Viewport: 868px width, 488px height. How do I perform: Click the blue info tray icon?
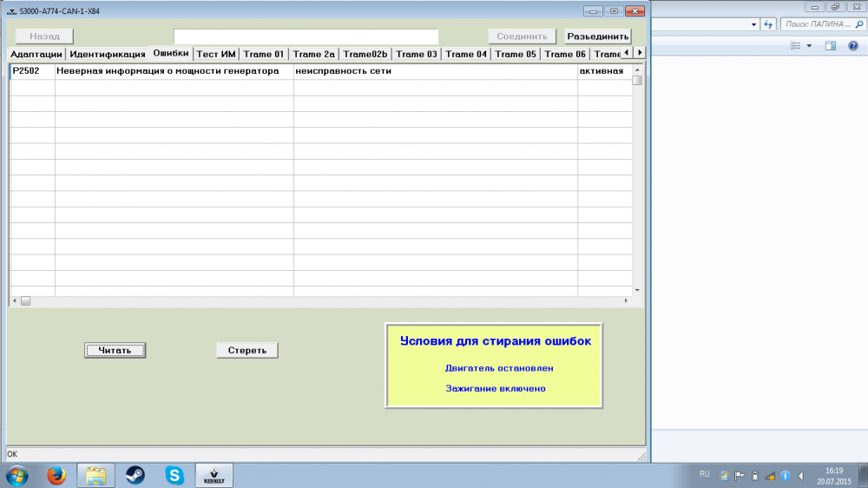click(x=785, y=476)
